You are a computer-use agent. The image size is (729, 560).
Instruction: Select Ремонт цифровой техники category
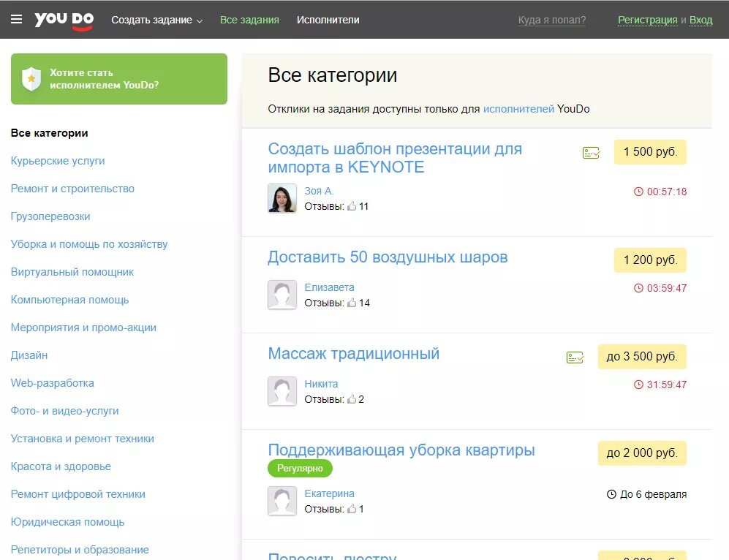click(x=78, y=494)
